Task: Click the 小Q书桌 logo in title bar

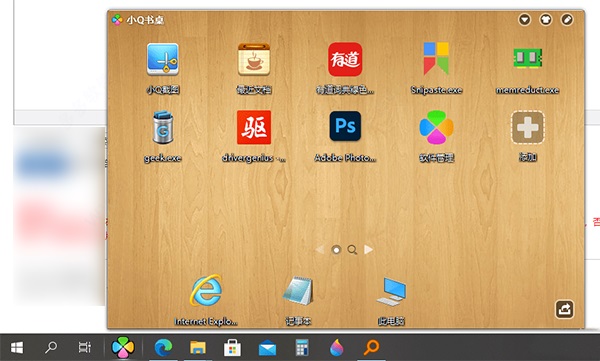Action: tap(117, 20)
